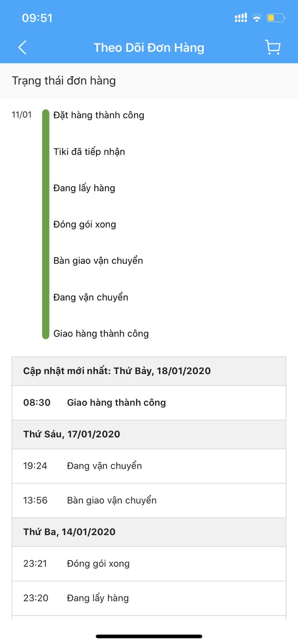
Task: Tap the back chevron arrow
Action: (x=22, y=48)
